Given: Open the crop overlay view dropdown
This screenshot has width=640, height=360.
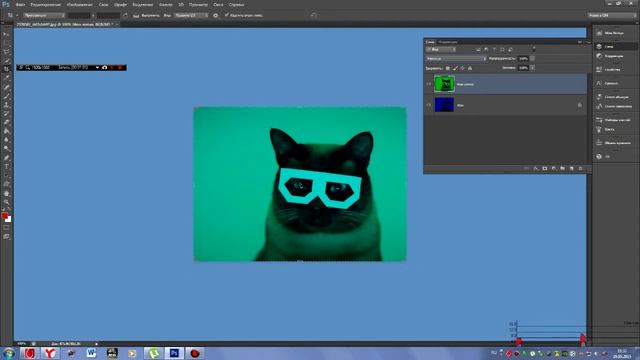Looking at the screenshot, I should coord(191,16).
